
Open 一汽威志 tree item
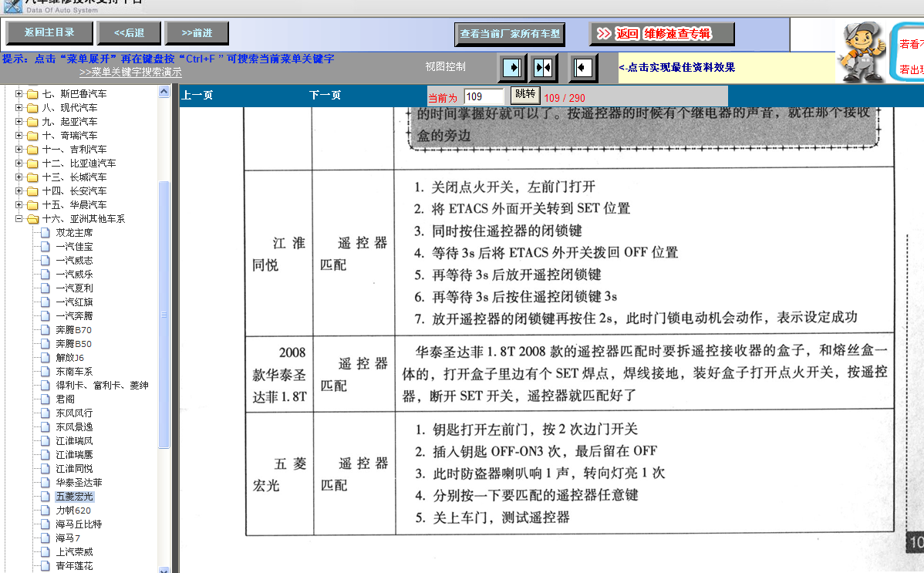[x=74, y=261]
